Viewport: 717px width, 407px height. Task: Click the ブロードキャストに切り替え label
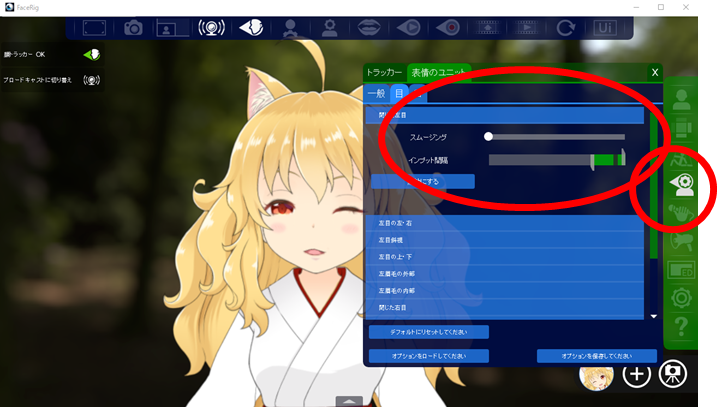point(37,80)
